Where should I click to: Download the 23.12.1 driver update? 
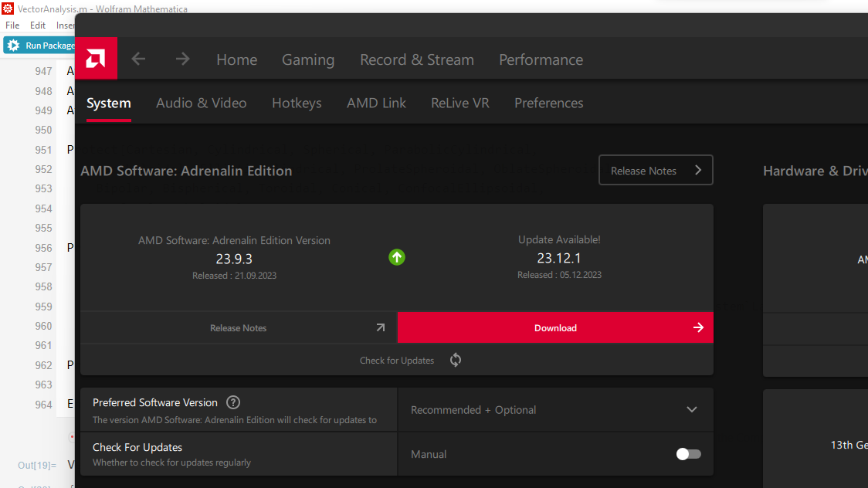pyautogui.click(x=555, y=327)
